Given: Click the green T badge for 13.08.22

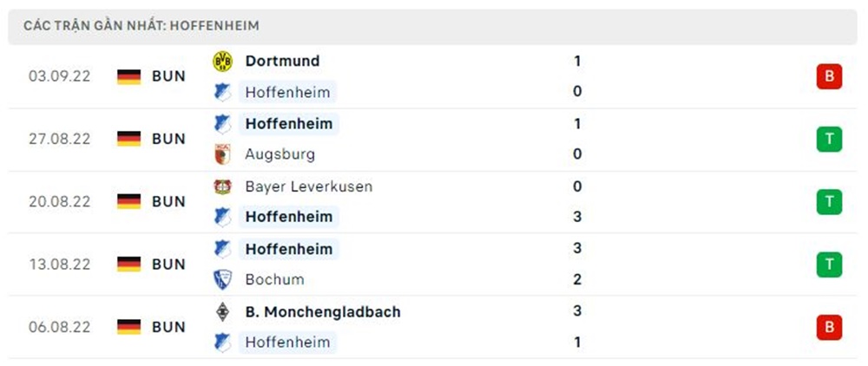Looking at the screenshot, I should click(x=829, y=265).
